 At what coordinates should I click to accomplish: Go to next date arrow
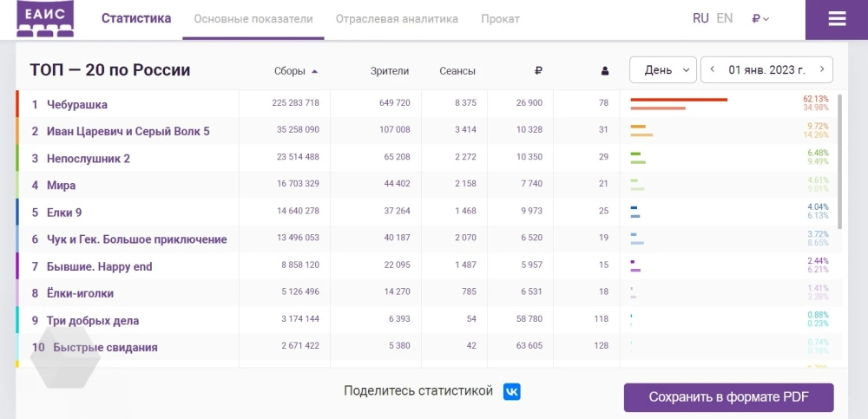coord(821,70)
